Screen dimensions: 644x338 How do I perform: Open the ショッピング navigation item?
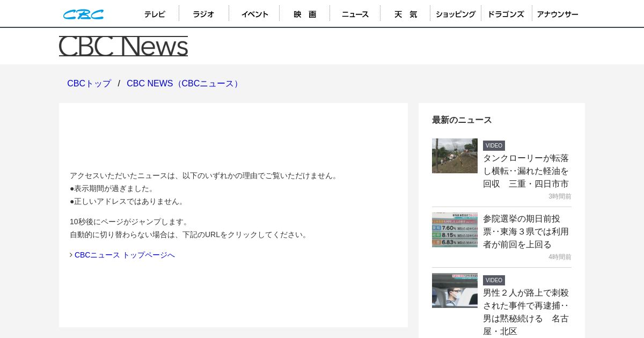455,14
